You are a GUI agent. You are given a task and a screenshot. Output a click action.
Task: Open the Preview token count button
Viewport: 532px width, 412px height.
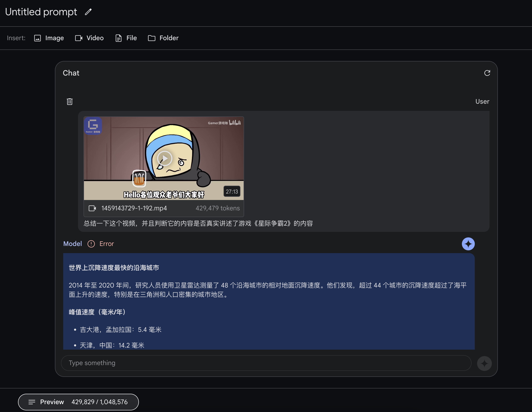(78, 402)
